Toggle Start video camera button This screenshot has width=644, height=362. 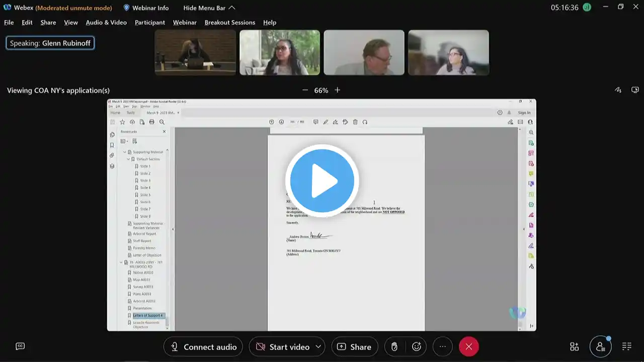[283, 347]
